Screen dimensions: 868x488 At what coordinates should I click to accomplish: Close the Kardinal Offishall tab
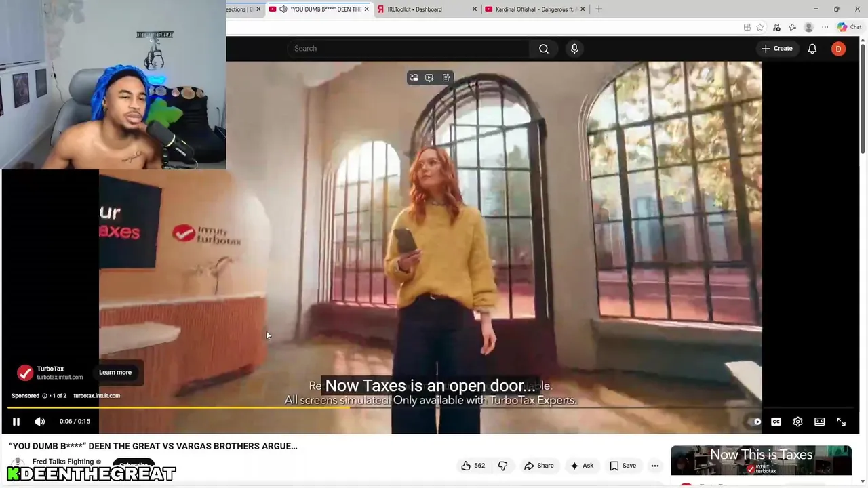tap(583, 9)
